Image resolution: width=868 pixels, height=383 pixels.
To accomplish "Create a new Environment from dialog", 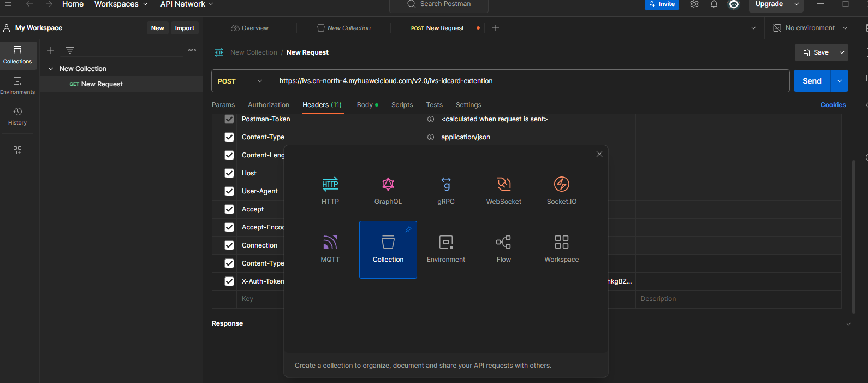I will coord(446,249).
